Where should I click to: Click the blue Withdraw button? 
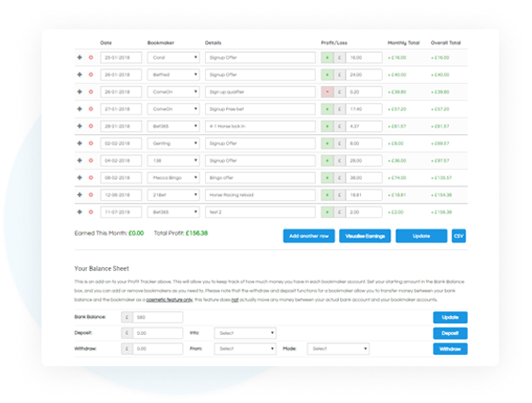coord(450,349)
